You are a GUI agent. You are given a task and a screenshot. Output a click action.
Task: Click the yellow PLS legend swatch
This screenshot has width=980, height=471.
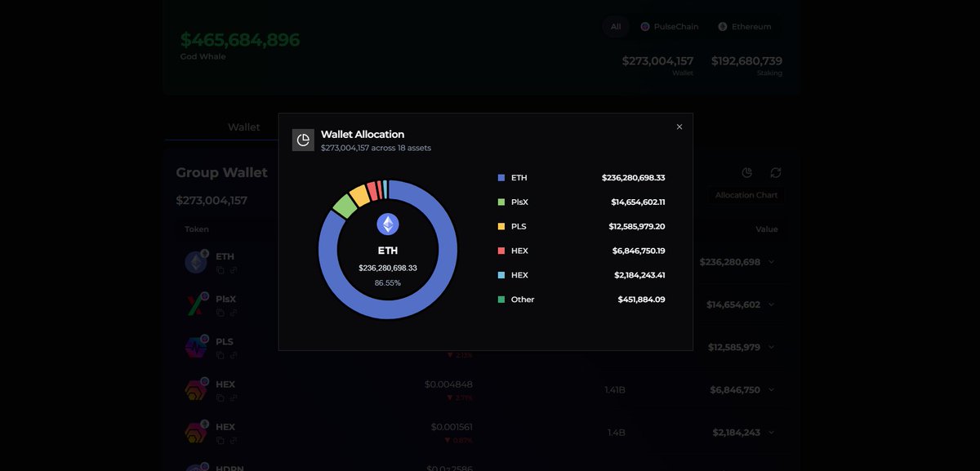pos(501,226)
